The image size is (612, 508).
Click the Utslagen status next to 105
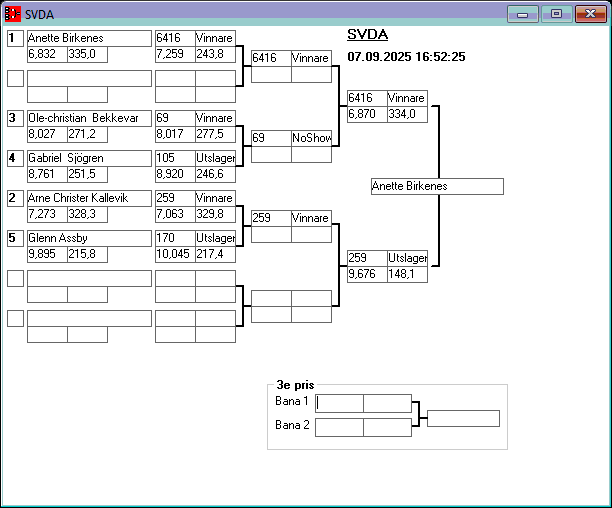tap(215, 158)
